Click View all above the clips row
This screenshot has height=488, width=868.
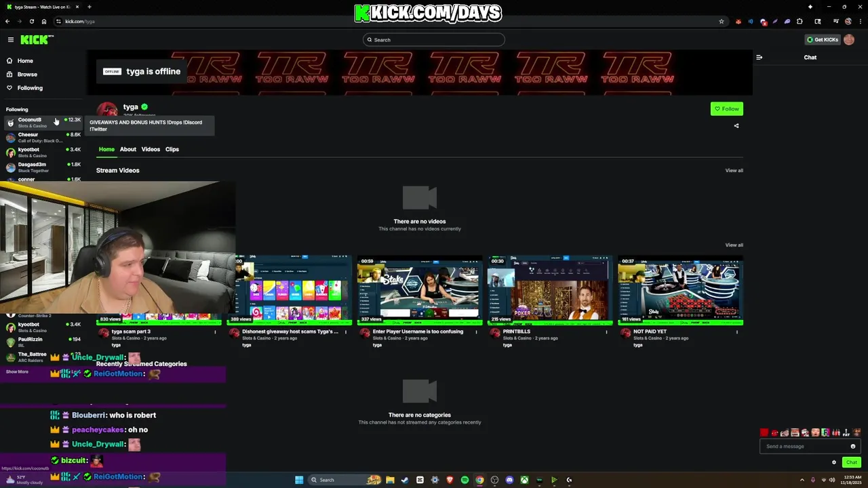pos(734,245)
